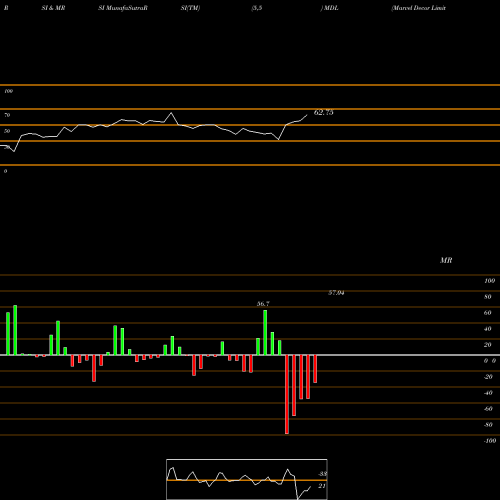Click the 56.7 label above green bar
Image resolution: width=500 pixels, height=500 pixels.
(x=263, y=304)
